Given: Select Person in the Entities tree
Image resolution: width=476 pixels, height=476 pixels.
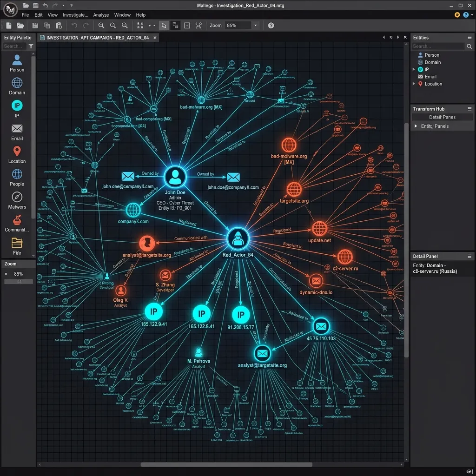Looking at the screenshot, I should [x=428, y=55].
